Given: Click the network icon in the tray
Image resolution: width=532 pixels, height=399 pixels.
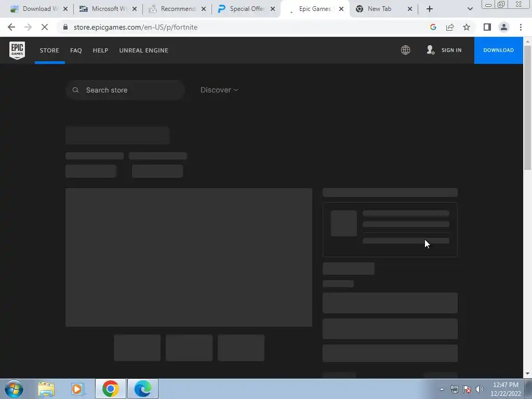Looking at the screenshot, I should [x=454, y=389].
